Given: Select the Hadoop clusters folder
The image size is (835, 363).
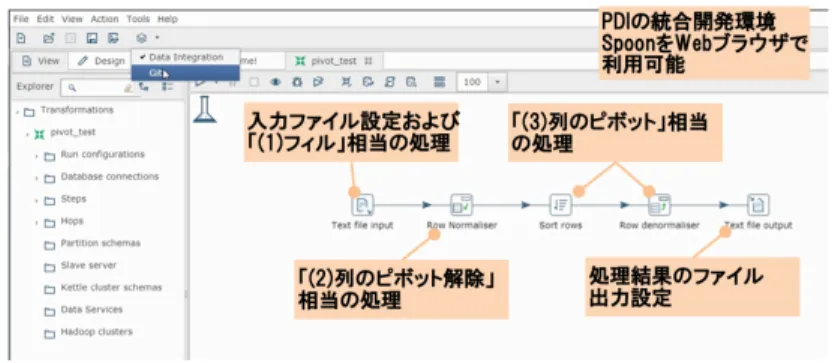Looking at the screenshot, I should (96, 332).
